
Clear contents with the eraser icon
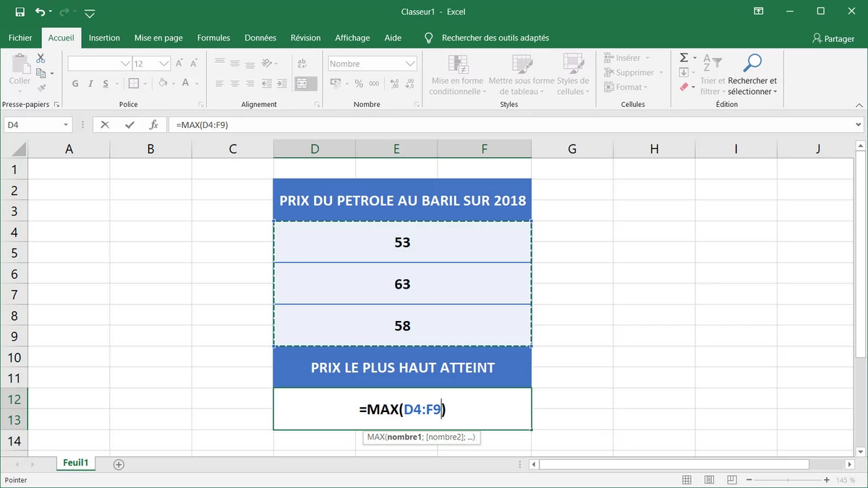684,87
